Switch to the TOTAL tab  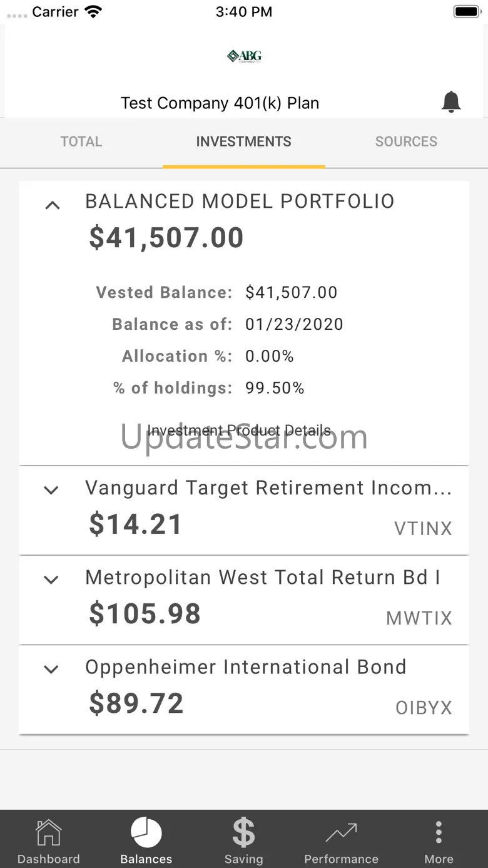pos(81,141)
